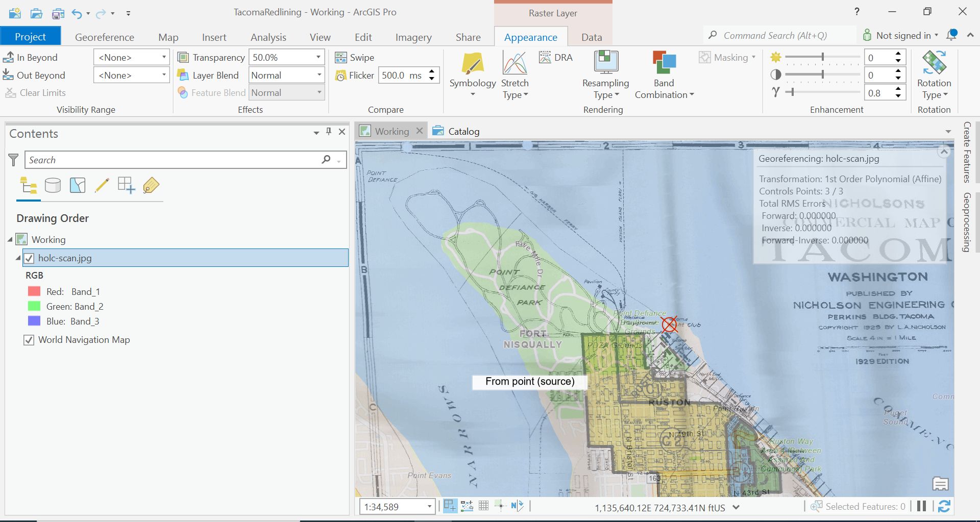The height and width of the screenshot is (522, 980).
Task: Click the New Project icon in quick access toolbar
Action: (15, 13)
